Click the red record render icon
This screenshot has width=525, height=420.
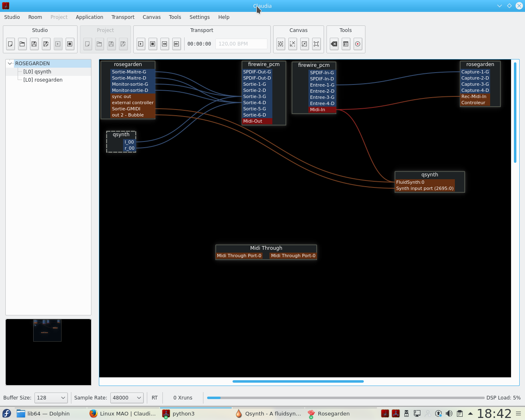[x=358, y=44]
